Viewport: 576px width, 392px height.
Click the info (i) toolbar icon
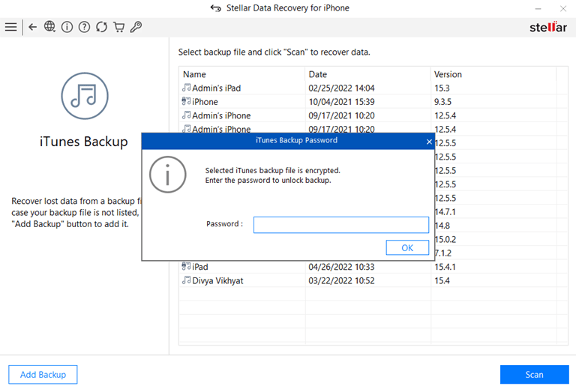click(67, 27)
